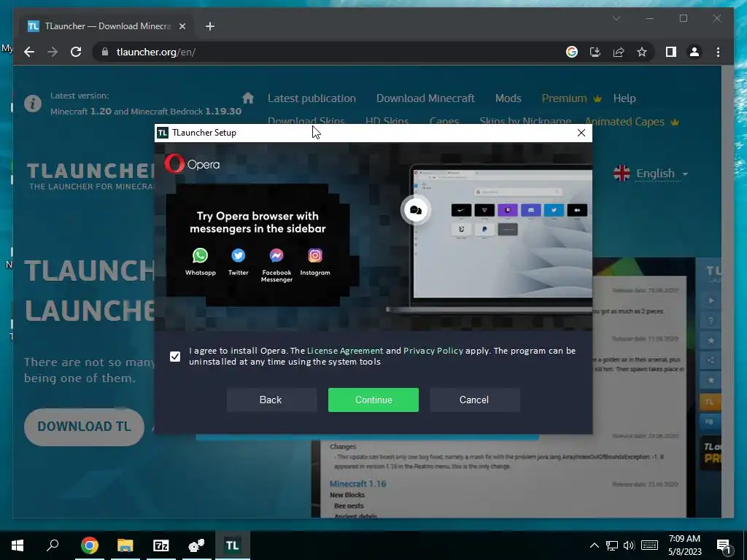Open Latest publication menu item
The height and width of the screenshot is (560, 747).
(x=311, y=98)
